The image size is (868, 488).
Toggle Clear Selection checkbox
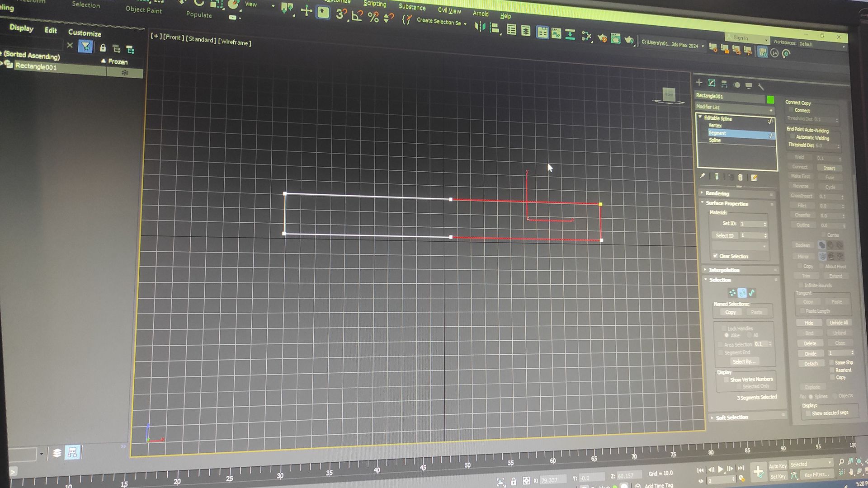[715, 256]
